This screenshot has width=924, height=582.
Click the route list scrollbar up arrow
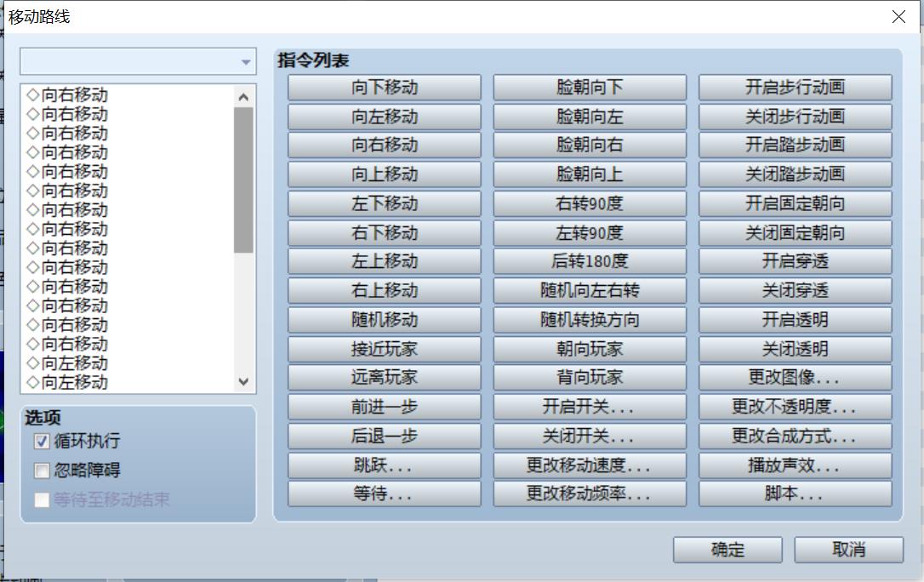point(243,97)
